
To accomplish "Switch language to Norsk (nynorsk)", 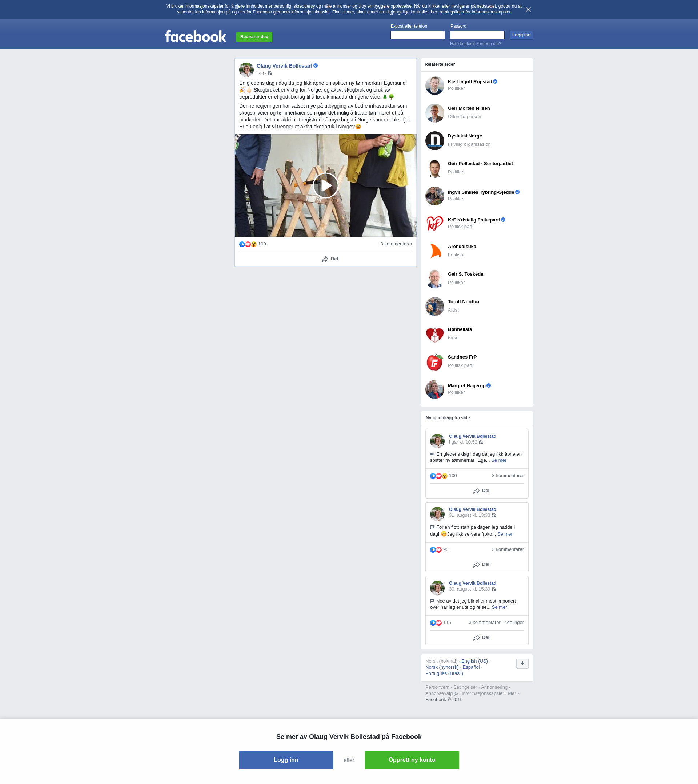I will coord(442,667).
